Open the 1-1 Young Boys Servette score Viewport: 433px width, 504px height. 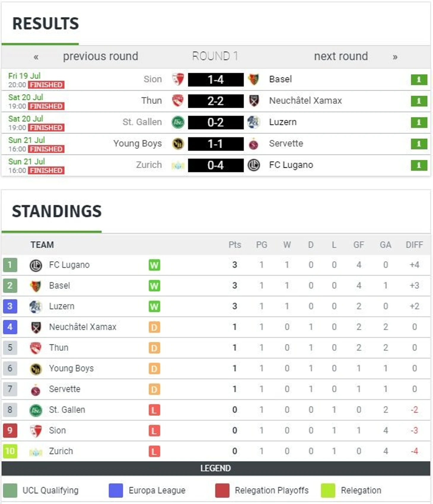[x=216, y=144]
